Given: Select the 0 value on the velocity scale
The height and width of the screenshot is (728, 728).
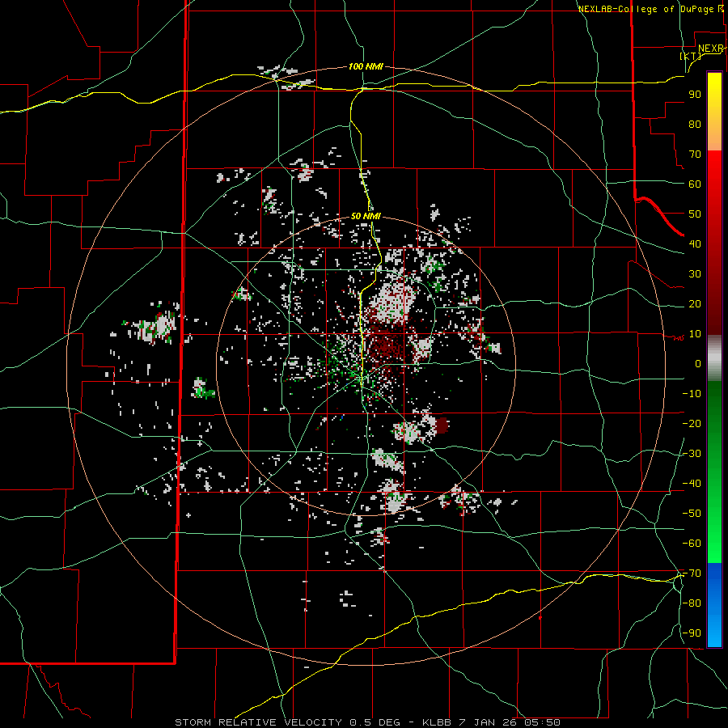Looking at the screenshot, I should coord(698,363).
